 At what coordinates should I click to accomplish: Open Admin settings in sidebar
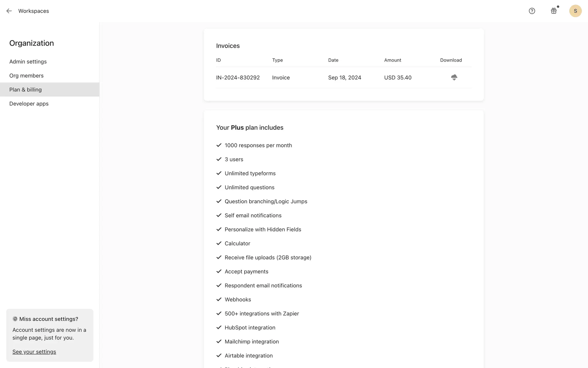click(28, 62)
